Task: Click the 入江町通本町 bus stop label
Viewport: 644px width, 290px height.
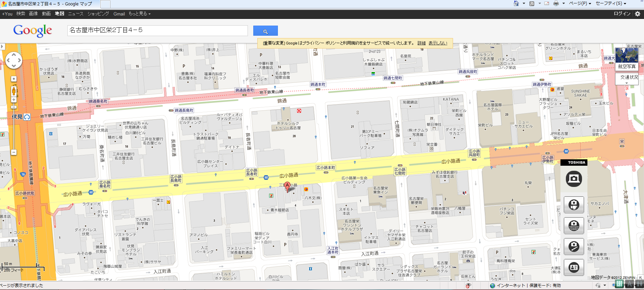Action: tap(333, 250)
